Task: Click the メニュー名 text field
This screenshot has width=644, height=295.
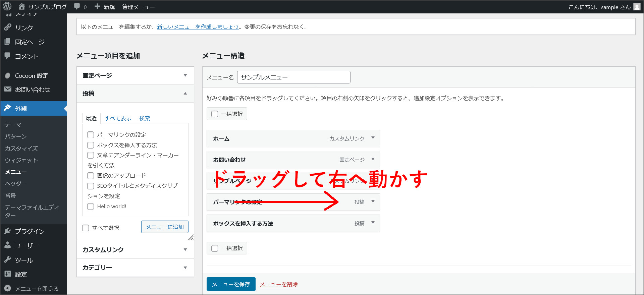Action: [x=293, y=77]
